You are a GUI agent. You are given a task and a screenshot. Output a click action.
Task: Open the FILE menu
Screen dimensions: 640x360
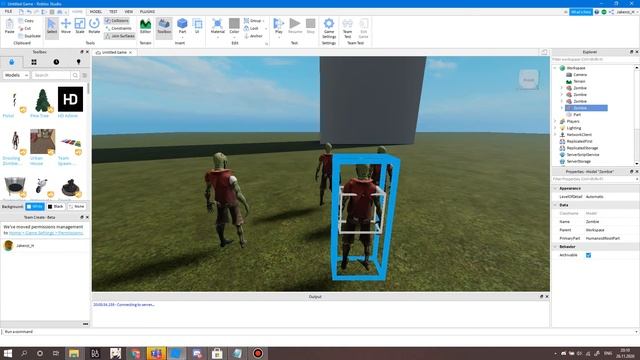coord(8,11)
